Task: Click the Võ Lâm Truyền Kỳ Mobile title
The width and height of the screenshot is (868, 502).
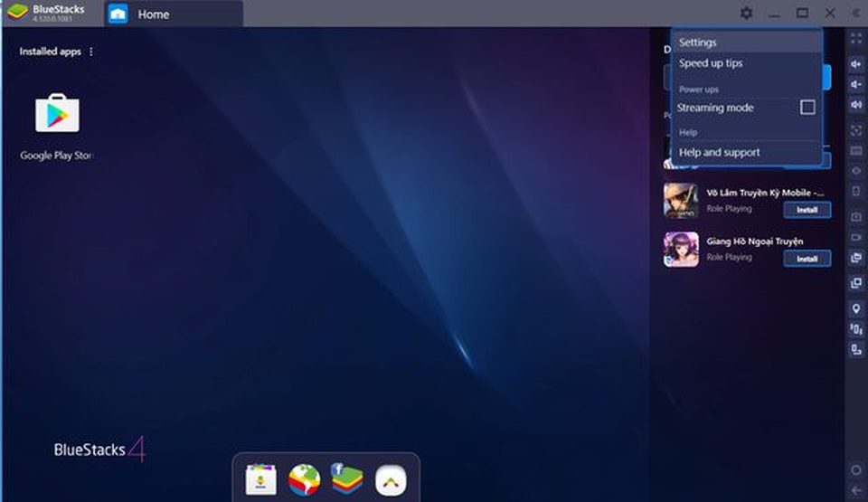Action: (x=765, y=193)
